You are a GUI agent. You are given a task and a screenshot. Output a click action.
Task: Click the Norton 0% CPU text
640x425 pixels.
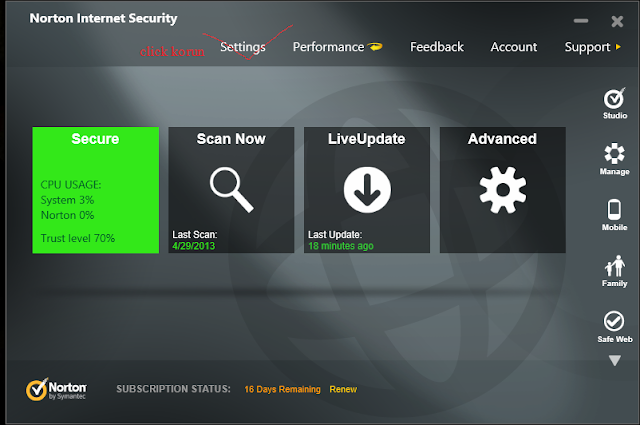click(67, 215)
